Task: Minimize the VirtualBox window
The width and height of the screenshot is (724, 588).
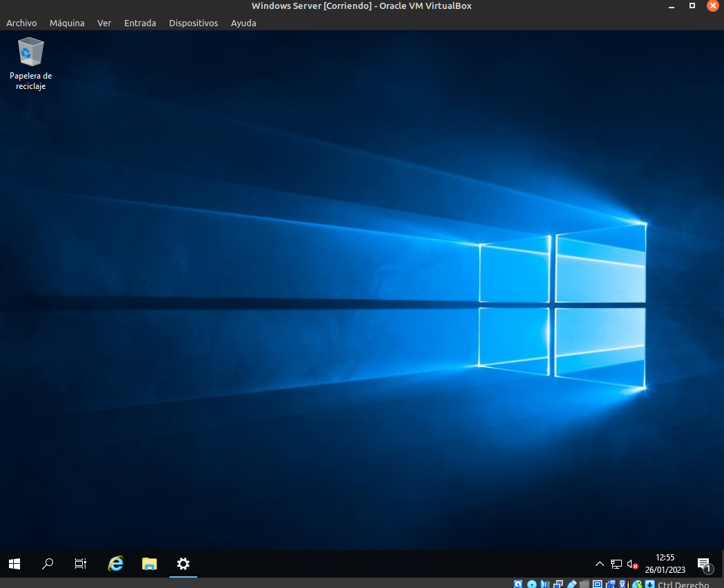Action: (x=672, y=6)
